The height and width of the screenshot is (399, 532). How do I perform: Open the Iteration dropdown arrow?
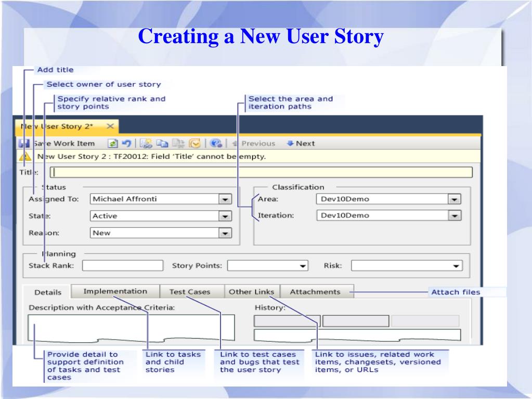(455, 215)
